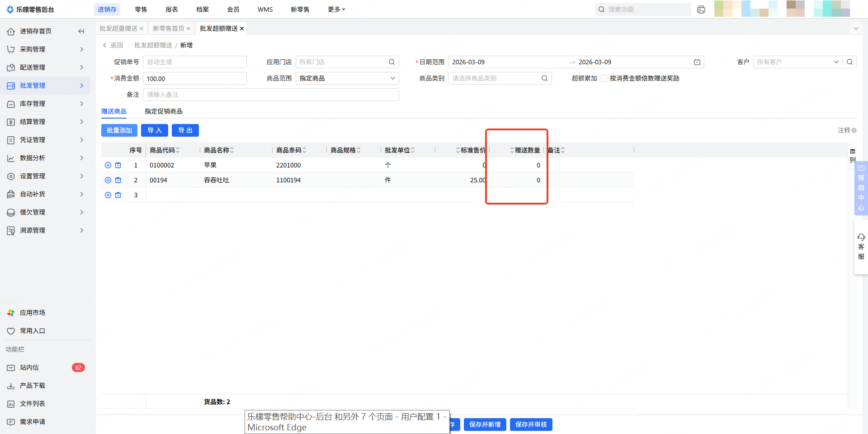Collapse the sidebar with the arrow icon
This screenshot has height=434, width=868.
tap(81, 31)
